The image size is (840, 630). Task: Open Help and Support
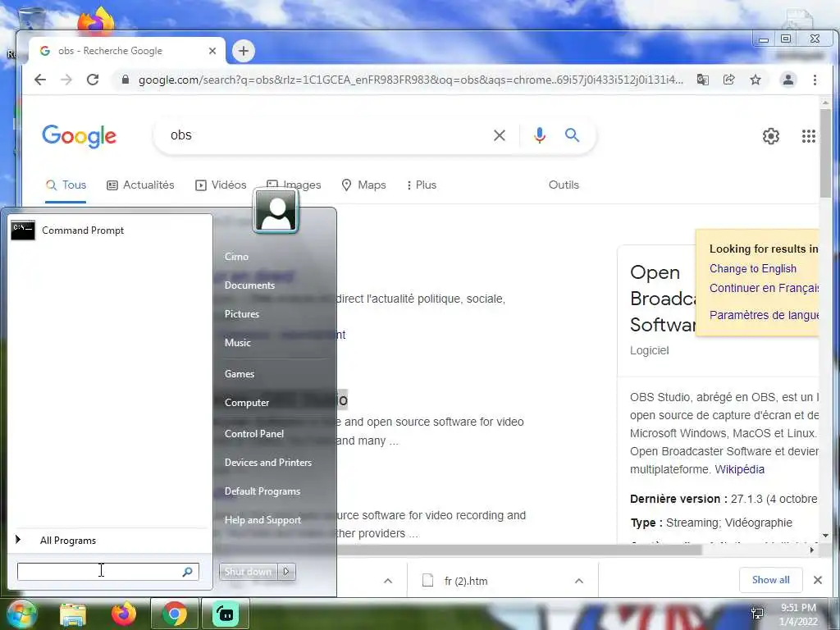pos(262,520)
